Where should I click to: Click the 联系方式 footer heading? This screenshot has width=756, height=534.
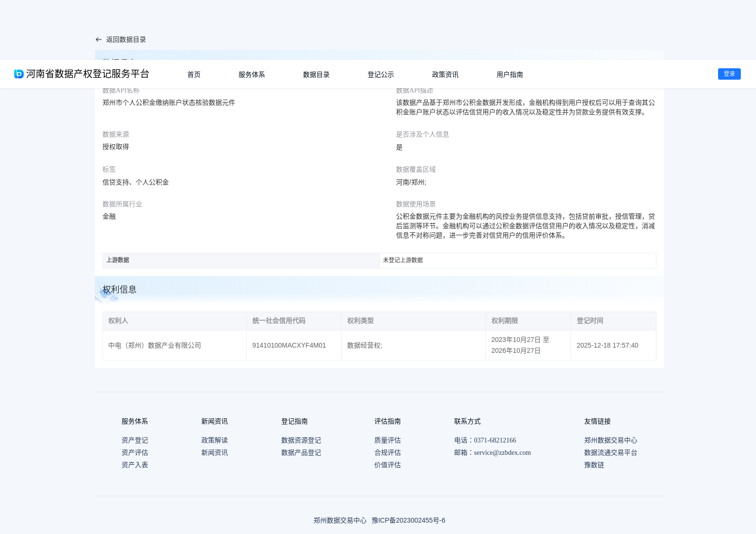pyautogui.click(x=467, y=422)
